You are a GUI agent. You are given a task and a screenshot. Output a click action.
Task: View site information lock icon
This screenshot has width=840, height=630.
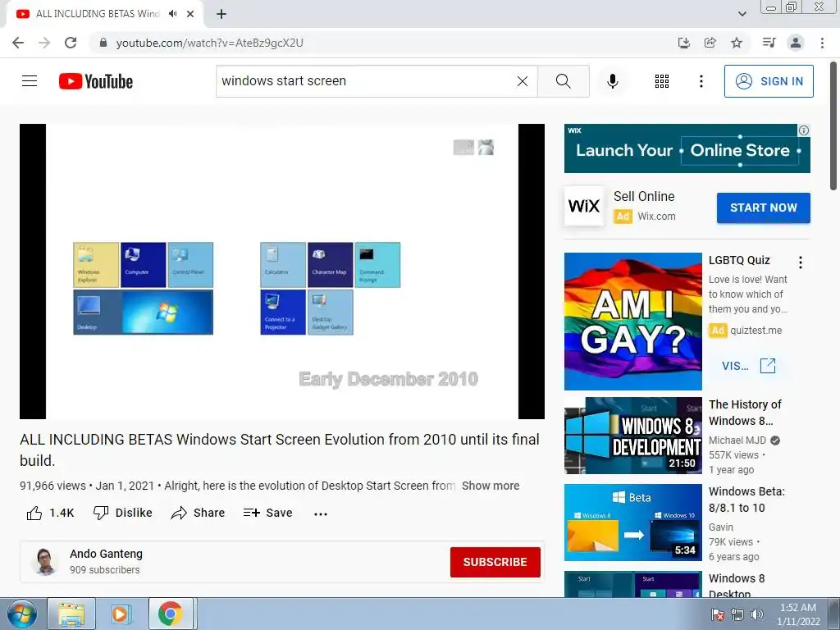pos(103,43)
